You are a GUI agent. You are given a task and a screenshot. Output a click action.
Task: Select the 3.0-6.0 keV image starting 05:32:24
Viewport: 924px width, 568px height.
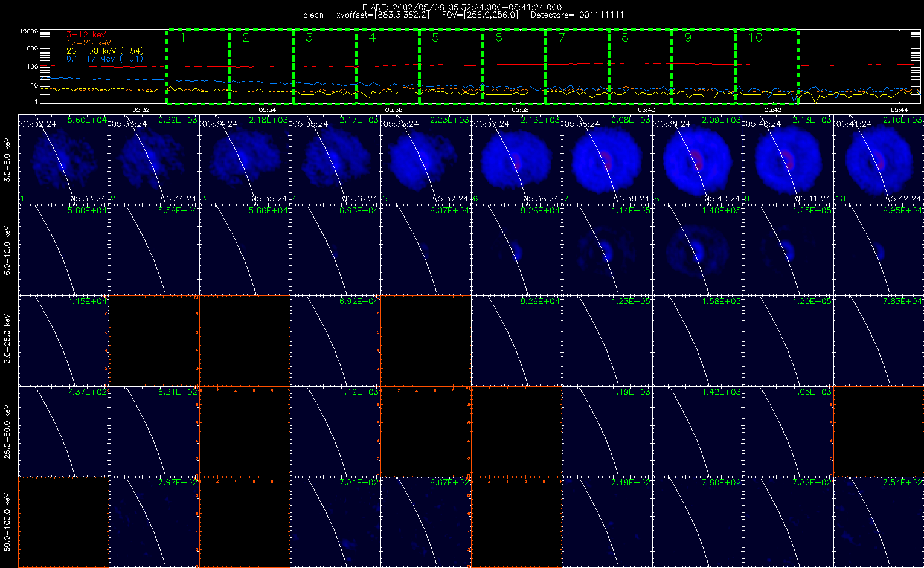point(63,159)
